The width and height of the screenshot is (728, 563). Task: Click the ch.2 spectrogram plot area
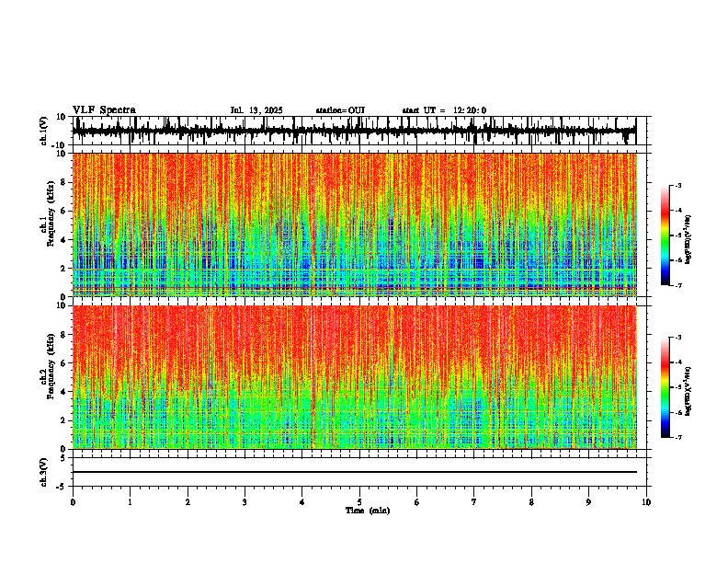click(x=354, y=377)
